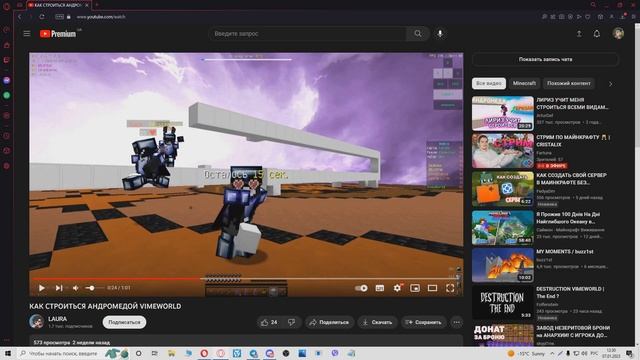Start voice search with the microphone icon
Viewport: 640px width, 360px height.
[x=440, y=33]
